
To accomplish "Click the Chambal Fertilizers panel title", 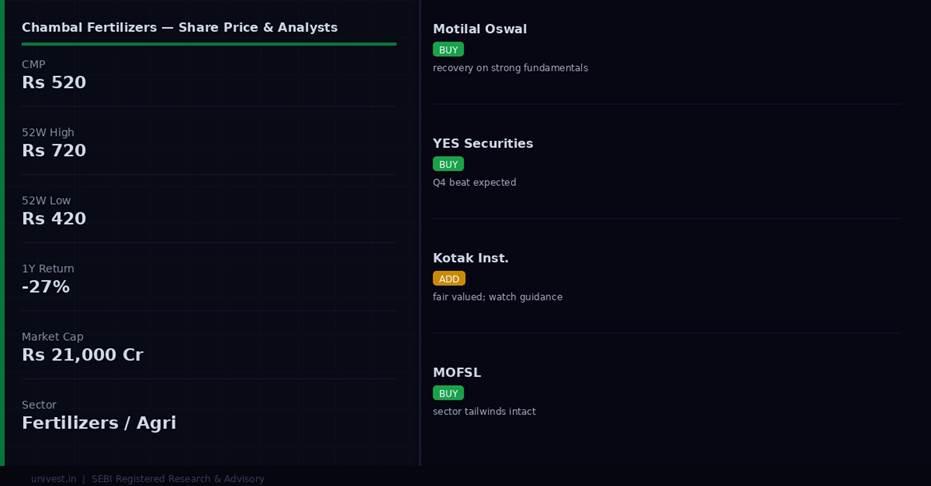I will [179, 27].
